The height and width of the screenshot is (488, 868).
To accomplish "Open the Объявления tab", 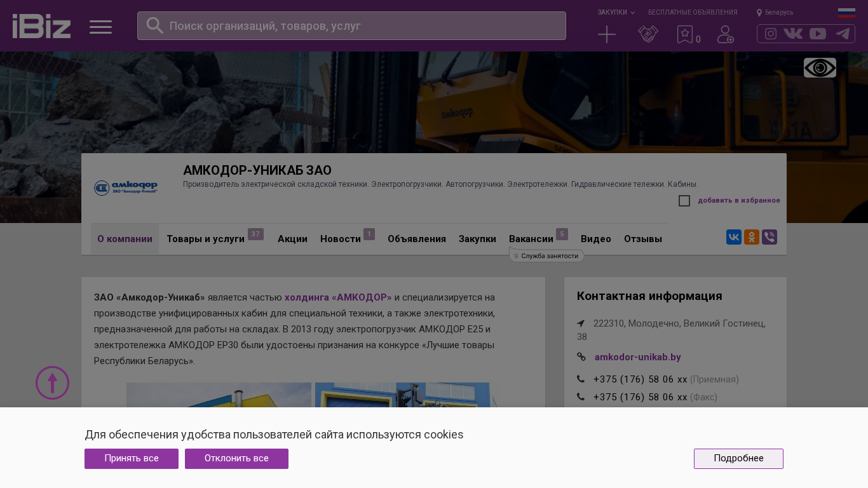I will pos(417,239).
